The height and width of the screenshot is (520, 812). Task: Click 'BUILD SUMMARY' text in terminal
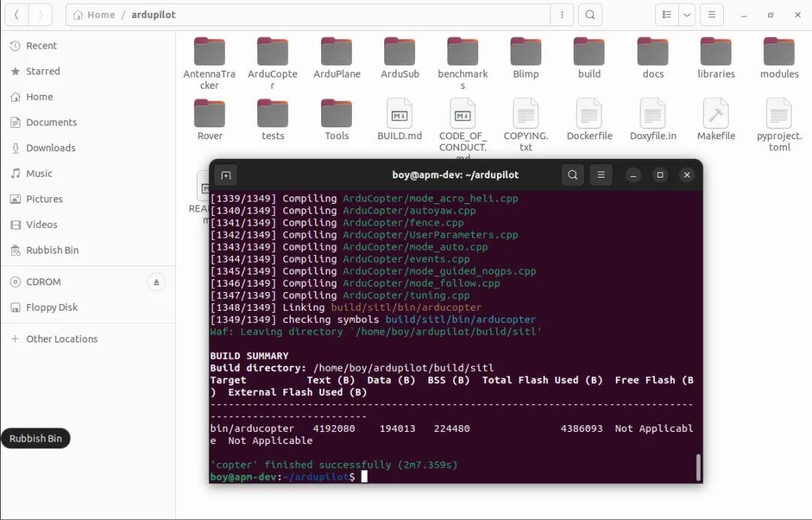click(x=249, y=356)
